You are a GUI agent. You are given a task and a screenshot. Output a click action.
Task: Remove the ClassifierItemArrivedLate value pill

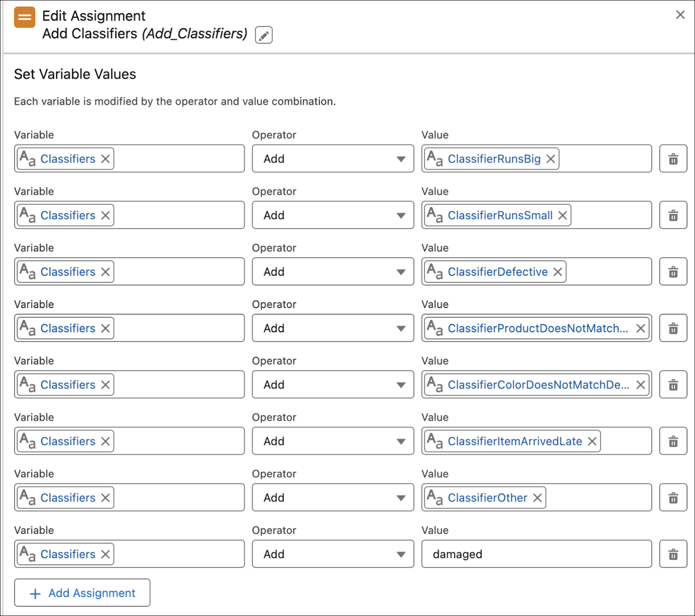592,441
